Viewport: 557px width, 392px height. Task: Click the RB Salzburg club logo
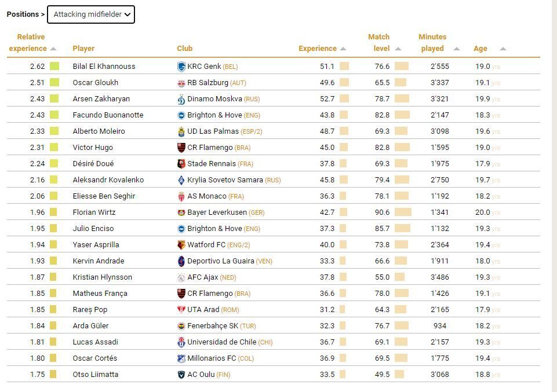[x=181, y=83]
